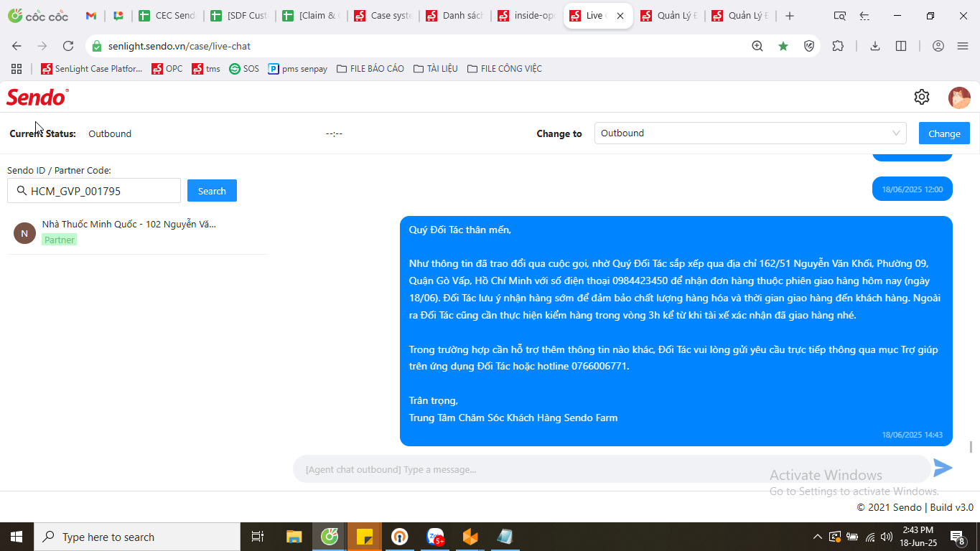This screenshot has height=551, width=980.
Task: Click the Windows taskbar search box
Action: tap(137, 537)
